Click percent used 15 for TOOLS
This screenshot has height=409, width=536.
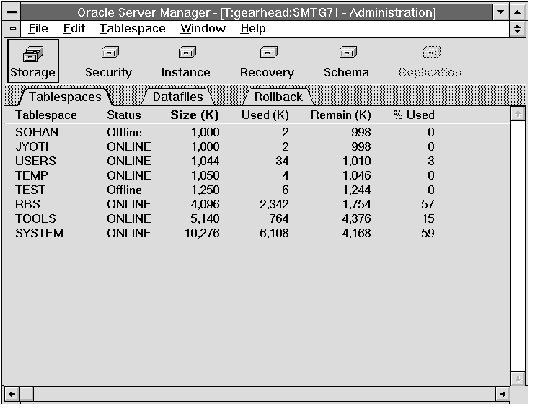(x=429, y=219)
